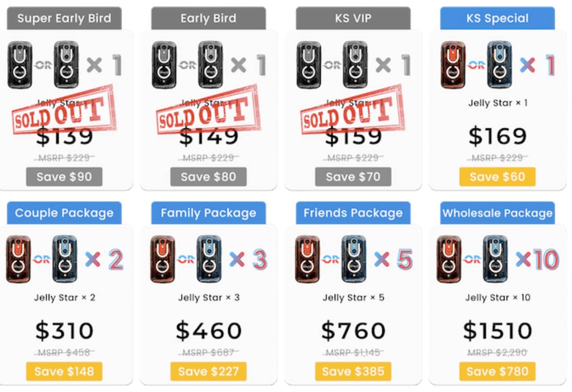Viewport: 572px width, 392px height.
Task: Click the $1510 Wholesale price
Action: click(x=497, y=331)
